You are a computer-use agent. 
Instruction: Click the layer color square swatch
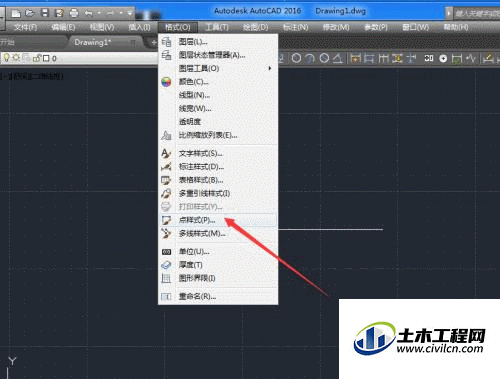click(x=46, y=59)
